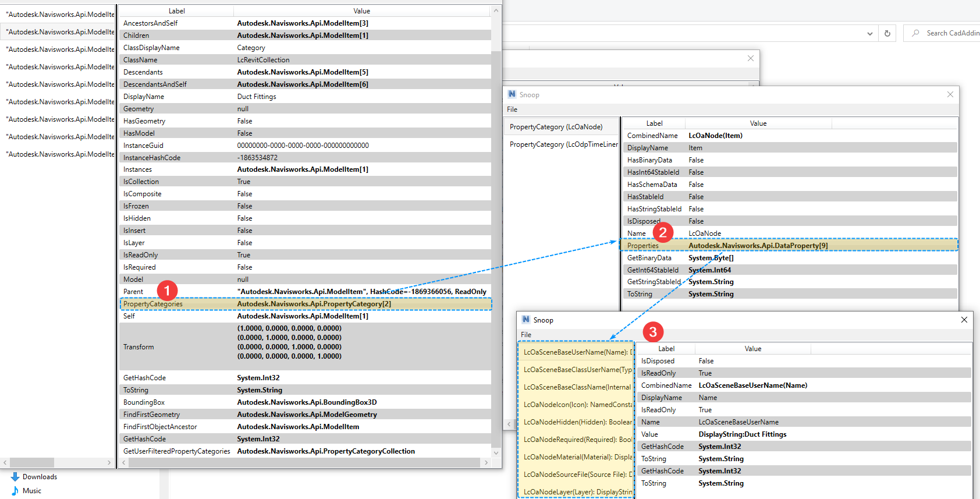Close the lower Snoop window showing LcOaSceneBaseUserName
This screenshot has width=980, height=499.
tap(964, 320)
